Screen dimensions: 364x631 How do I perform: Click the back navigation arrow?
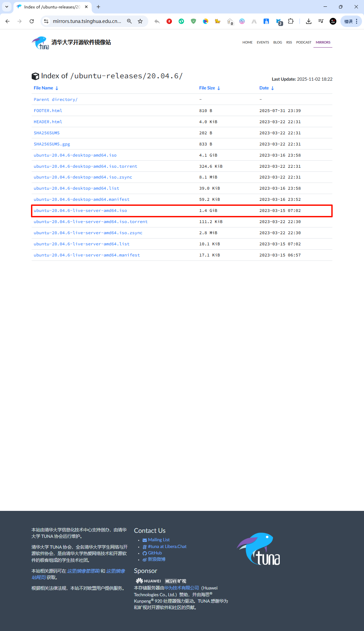pos(7,21)
